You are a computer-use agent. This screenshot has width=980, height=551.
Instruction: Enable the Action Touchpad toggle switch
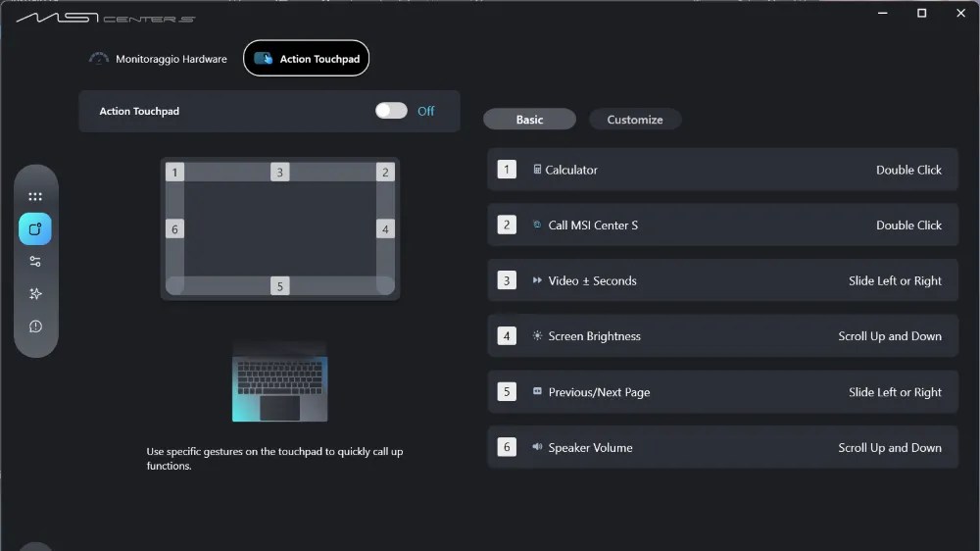391,111
